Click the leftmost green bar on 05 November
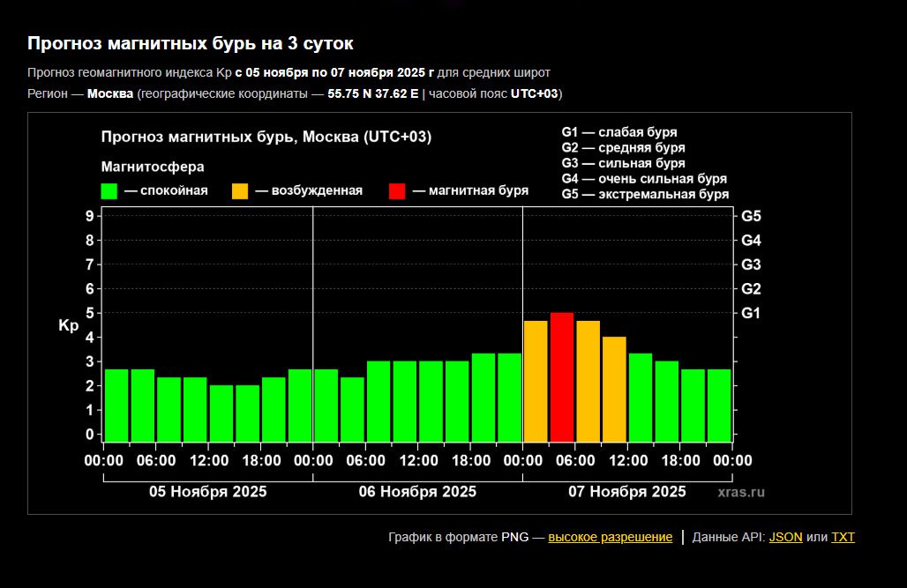The image size is (907, 588). pyautogui.click(x=116, y=405)
